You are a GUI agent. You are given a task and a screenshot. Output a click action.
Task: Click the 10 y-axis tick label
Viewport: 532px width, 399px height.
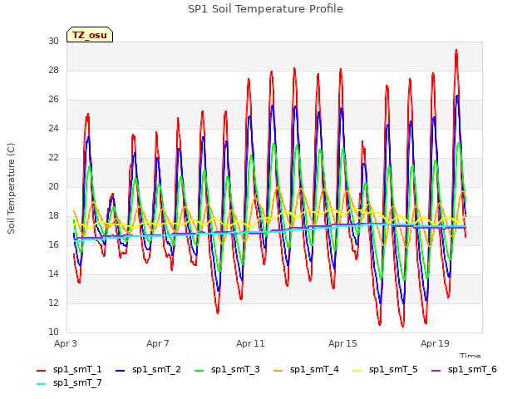click(53, 332)
